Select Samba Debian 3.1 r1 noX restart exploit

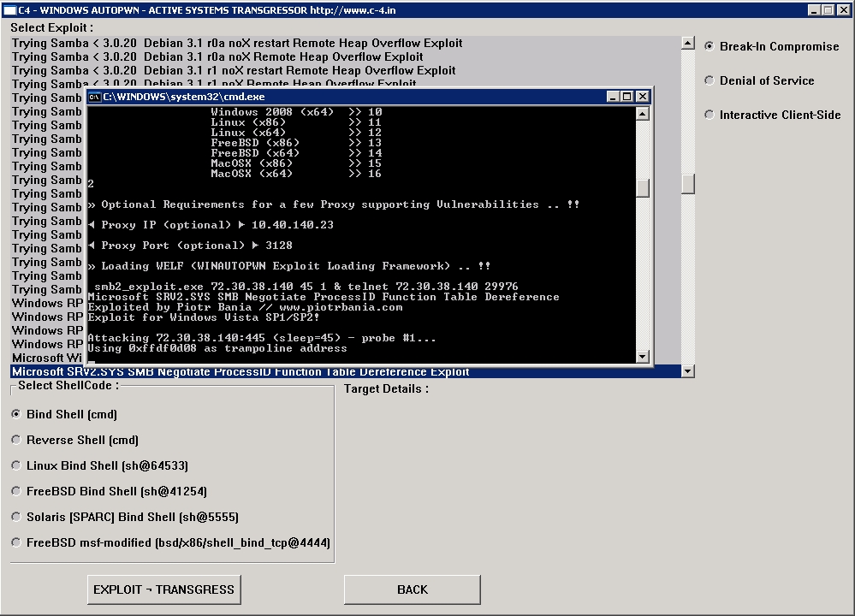point(346,70)
